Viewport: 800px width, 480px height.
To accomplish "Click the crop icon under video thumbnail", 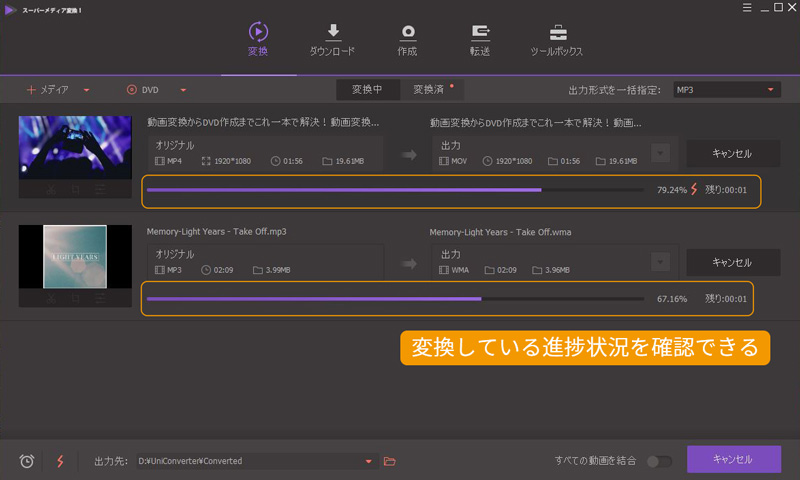I will pyautogui.click(x=76, y=190).
